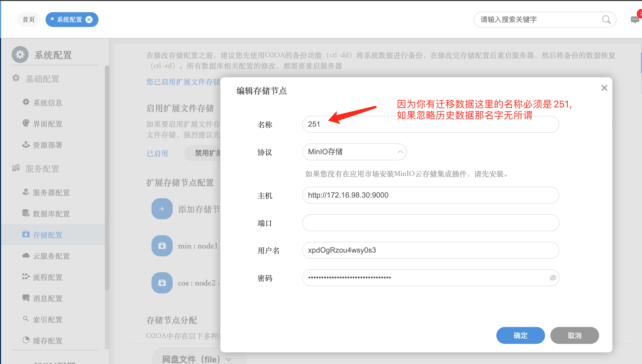The width and height of the screenshot is (642, 364).
Task: Click the search magnifier icon
Action: click(606, 20)
